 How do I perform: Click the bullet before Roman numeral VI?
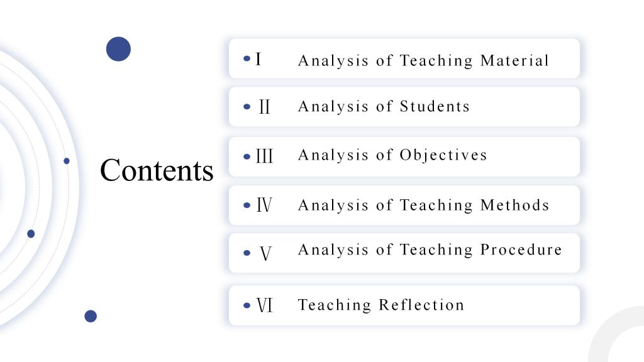coord(247,305)
